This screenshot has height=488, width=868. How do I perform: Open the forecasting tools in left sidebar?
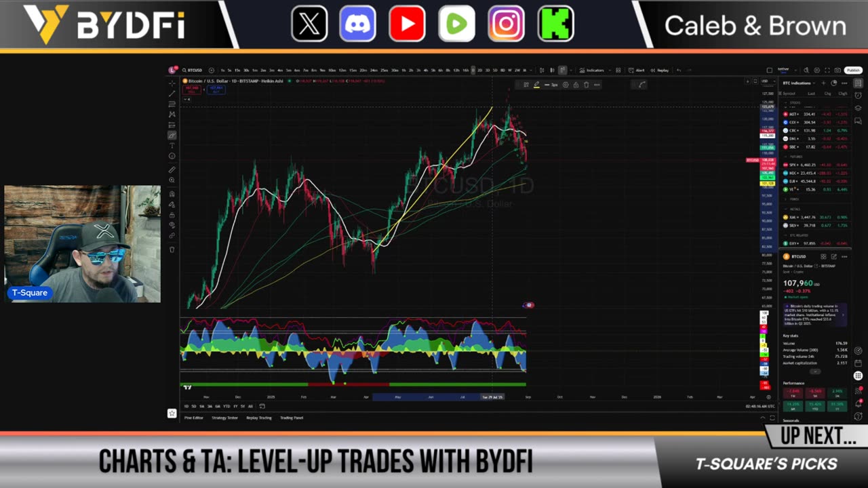[172, 125]
